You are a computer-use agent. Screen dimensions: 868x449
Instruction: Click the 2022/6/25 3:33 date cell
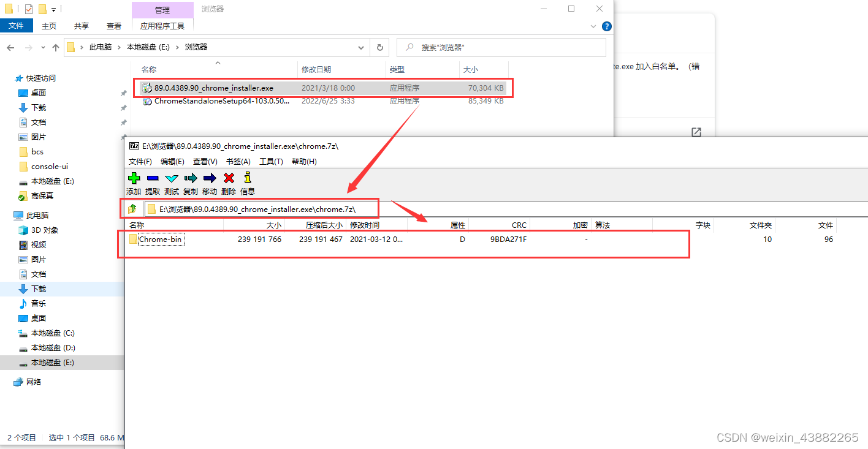click(328, 101)
